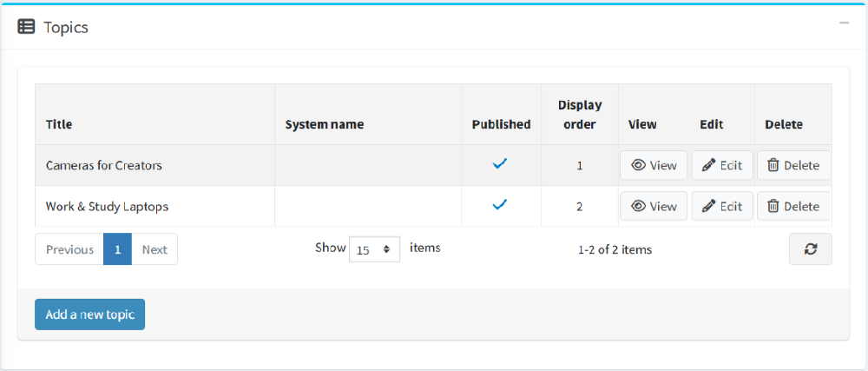
Task: Click eye icon for Work & Study Laptops
Action: tap(638, 206)
